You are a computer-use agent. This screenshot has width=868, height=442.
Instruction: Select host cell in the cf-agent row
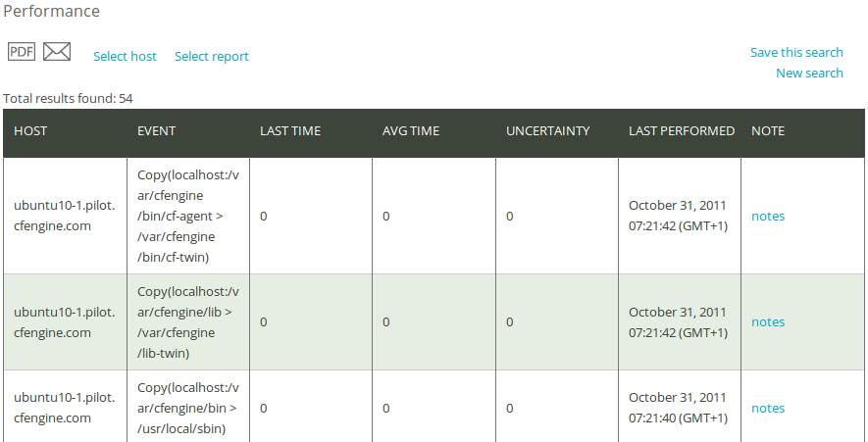(x=64, y=216)
